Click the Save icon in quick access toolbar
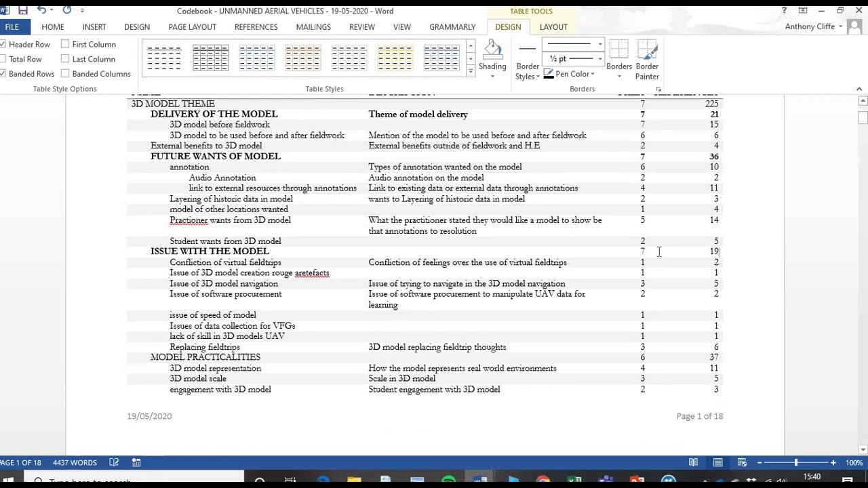Screen dimensions: 868x488 pos(22,10)
